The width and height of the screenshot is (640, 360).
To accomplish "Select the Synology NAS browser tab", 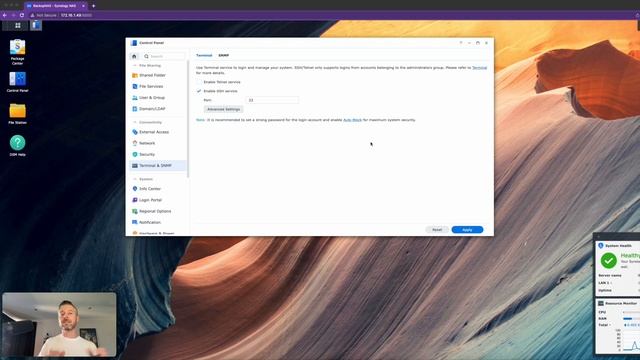I will coord(55,6).
